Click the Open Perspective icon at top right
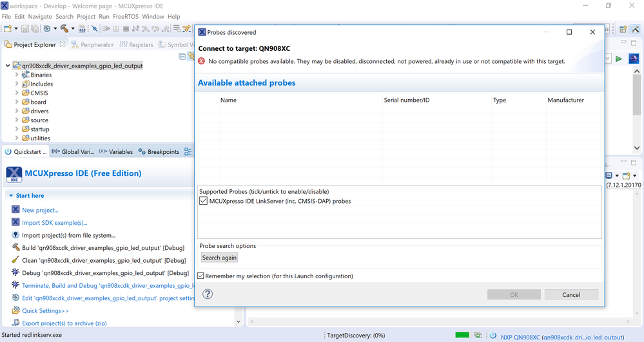The height and width of the screenshot is (342, 644). point(623,29)
